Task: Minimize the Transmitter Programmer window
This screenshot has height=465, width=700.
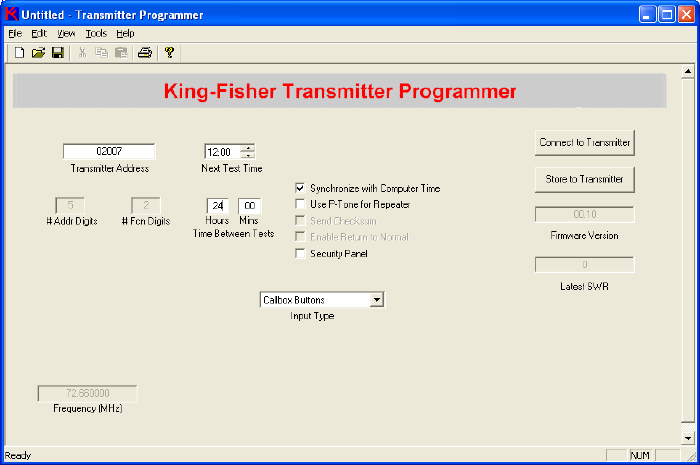Action: pyautogui.click(x=647, y=15)
